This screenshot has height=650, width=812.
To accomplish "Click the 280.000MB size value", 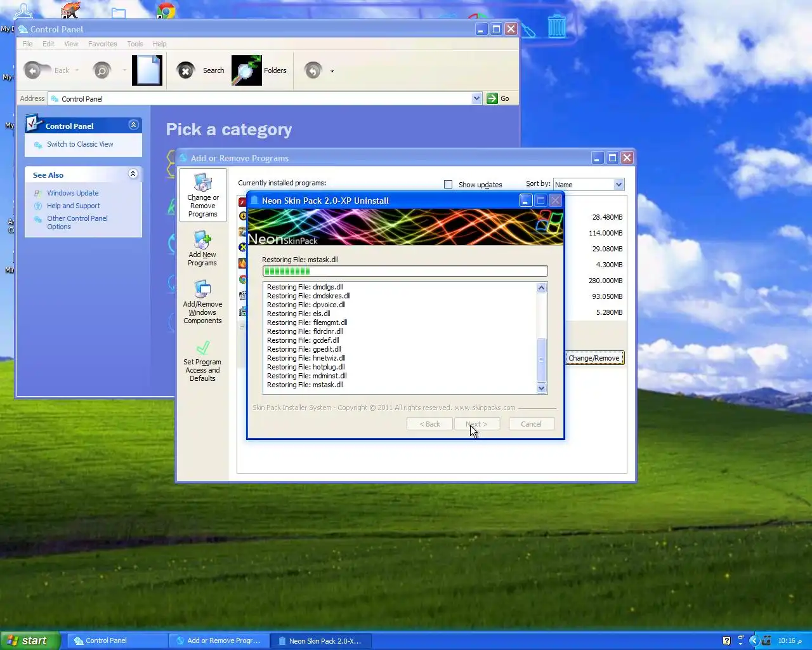I will [605, 281].
